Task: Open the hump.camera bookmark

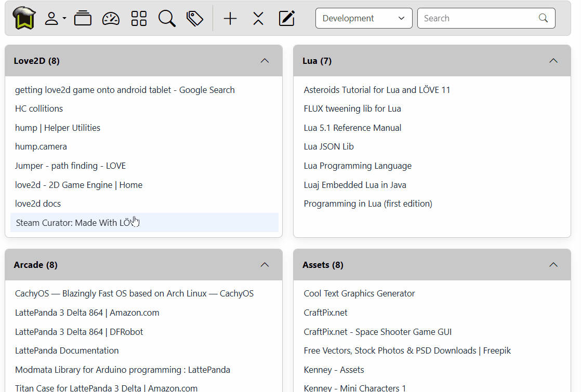Action: [x=41, y=146]
